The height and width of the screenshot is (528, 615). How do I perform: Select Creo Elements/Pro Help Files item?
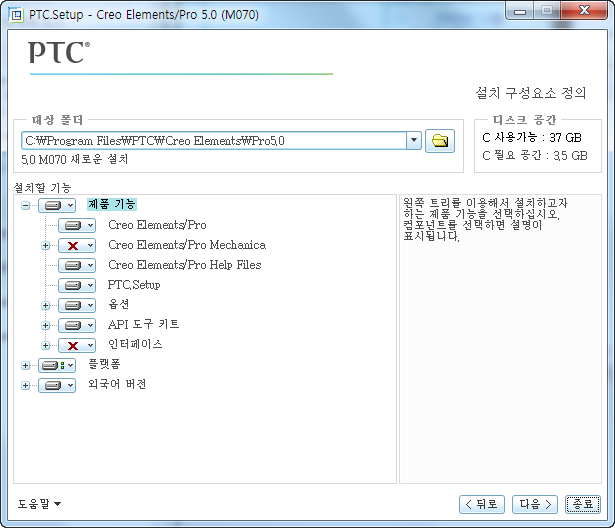tap(185, 265)
